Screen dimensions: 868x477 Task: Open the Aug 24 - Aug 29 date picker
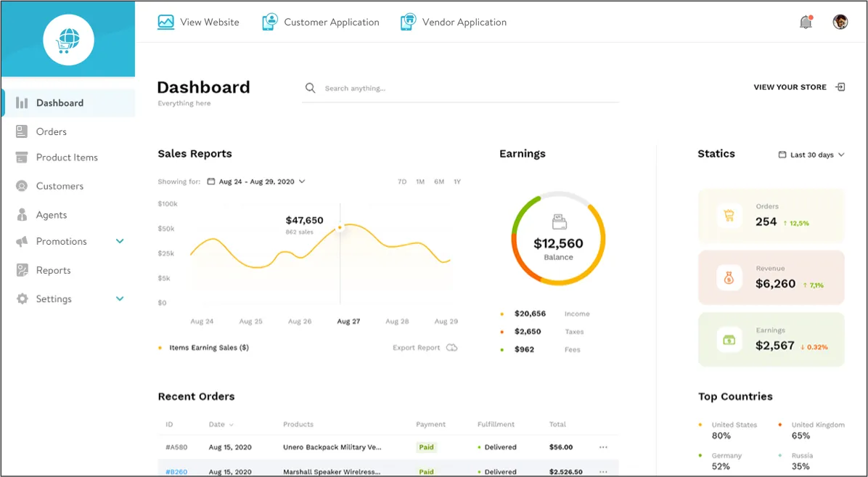[x=256, y=182]
